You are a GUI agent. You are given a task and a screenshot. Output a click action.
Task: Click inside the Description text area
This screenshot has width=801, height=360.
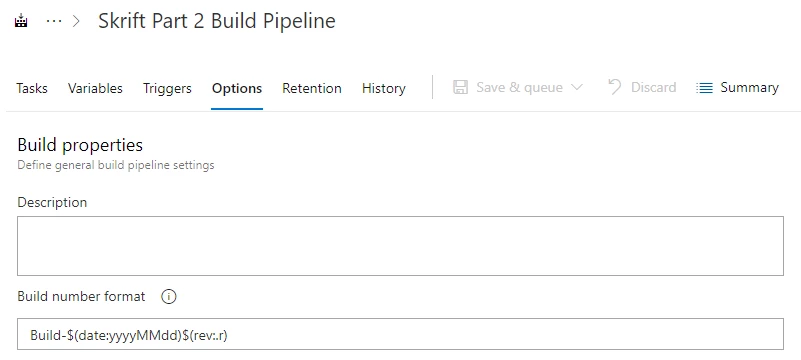400,246
